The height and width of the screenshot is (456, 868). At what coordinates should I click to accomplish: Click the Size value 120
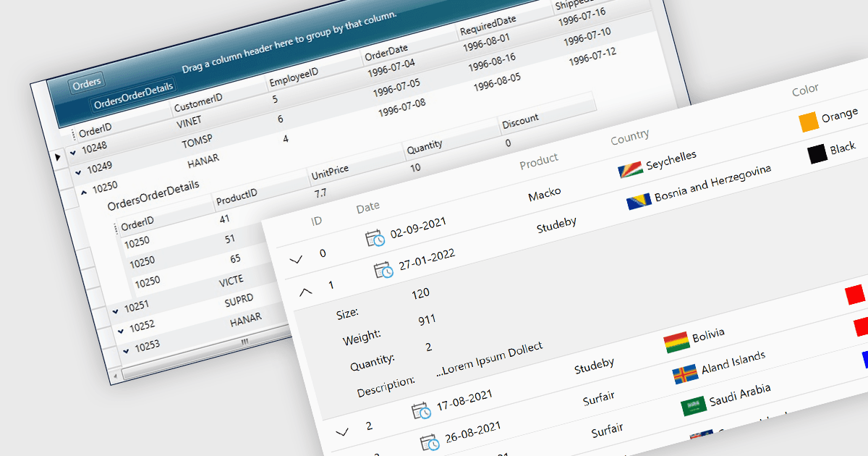420,293
